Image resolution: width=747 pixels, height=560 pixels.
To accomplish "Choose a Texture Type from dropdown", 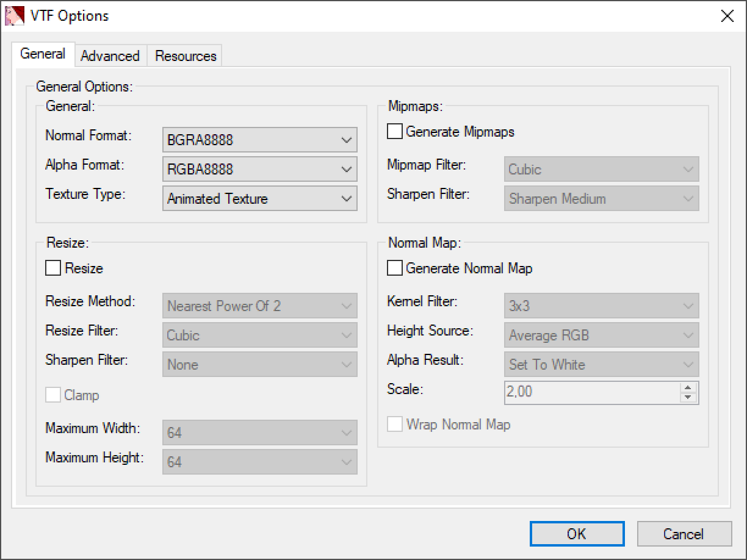I will point(260,199).
